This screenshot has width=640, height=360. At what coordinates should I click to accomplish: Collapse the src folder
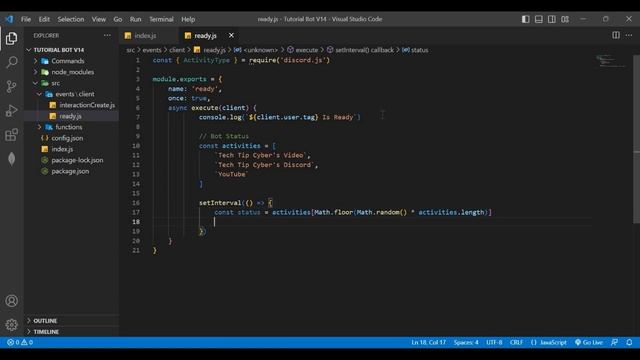coord(71,83)
